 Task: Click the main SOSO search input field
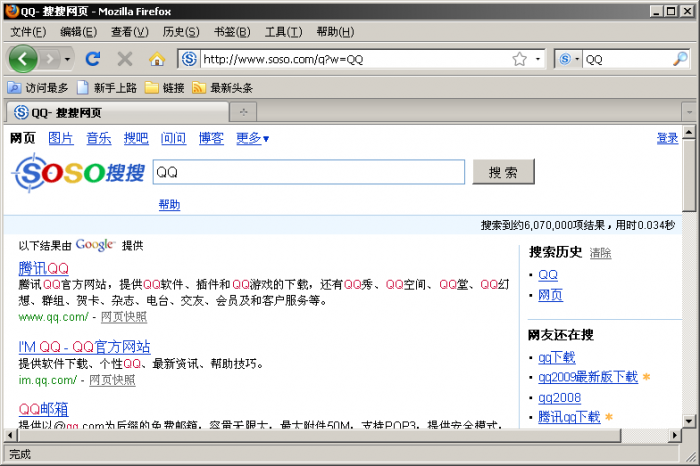(308, 172)
